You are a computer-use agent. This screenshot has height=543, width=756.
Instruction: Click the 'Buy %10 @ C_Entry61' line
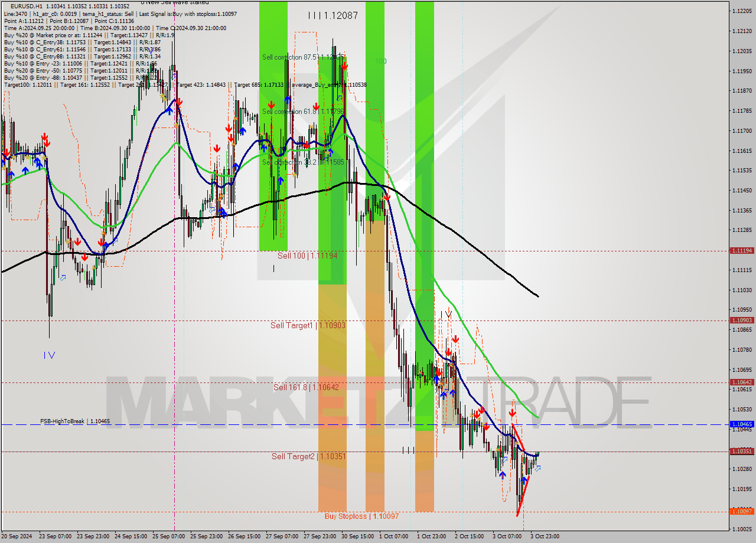[x=82, y=49]
